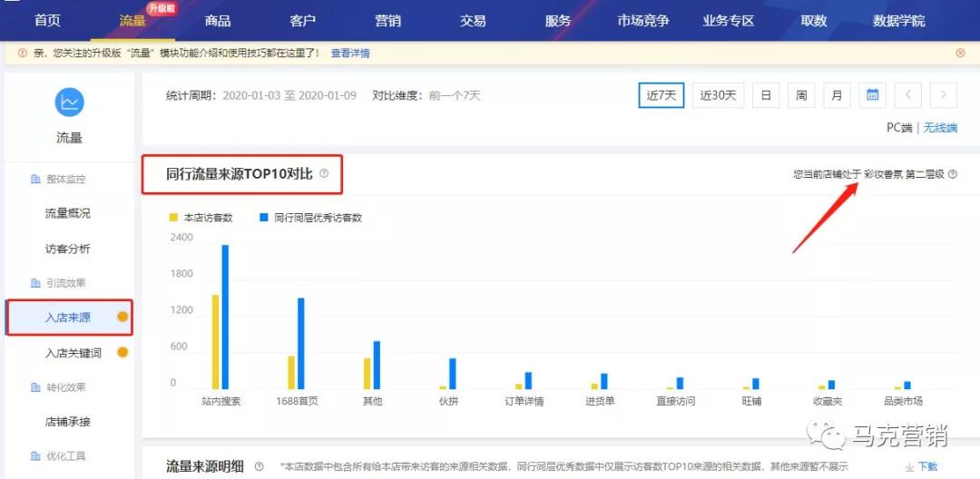Toggle 本店访客数 yellow legend series

(202, 218)
